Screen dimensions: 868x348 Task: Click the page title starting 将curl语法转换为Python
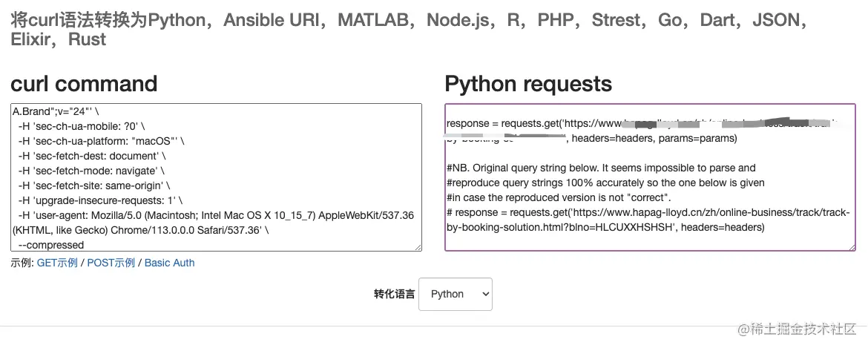click(x=409, y=30)
